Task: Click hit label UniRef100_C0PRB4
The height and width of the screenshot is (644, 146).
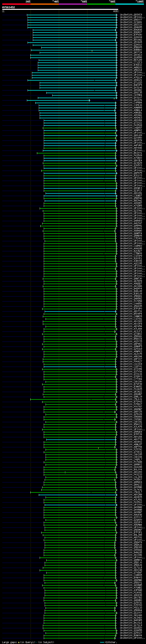Action: [x=131, y=103]
